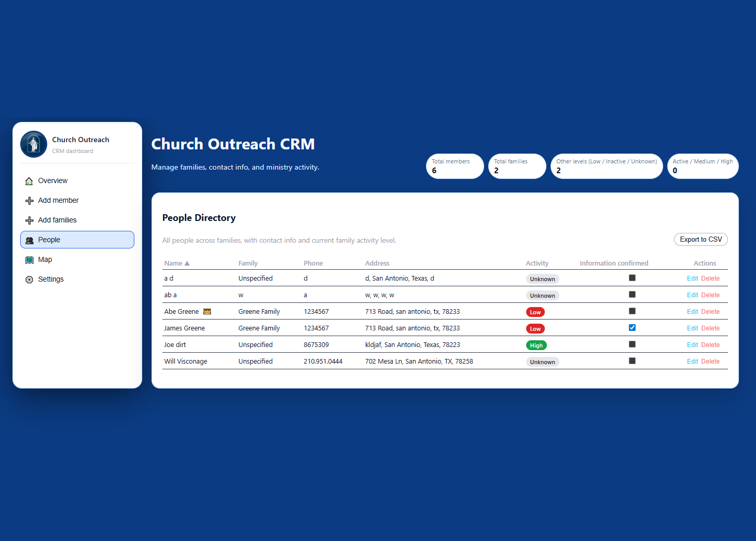Select the People sidebar icon
This screenshot has width=756, height=541.
[x=30, y=240]
